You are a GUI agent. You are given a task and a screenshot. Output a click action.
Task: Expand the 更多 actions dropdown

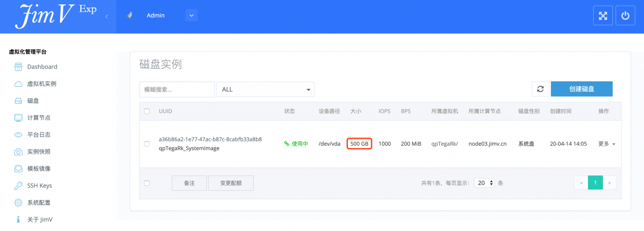point(607,144)
